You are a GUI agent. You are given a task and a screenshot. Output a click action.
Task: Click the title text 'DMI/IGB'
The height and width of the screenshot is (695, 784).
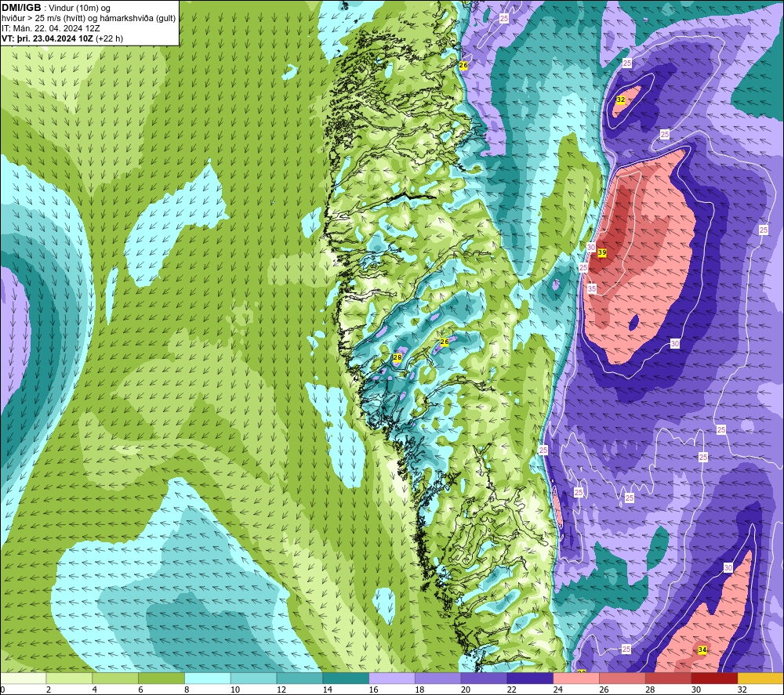pos(21,8)
